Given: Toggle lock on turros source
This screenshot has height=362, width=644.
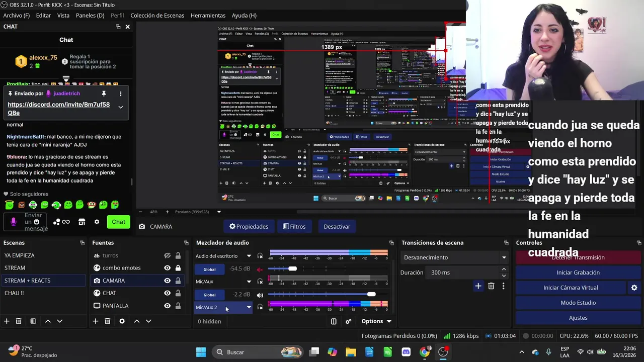Looking at the screenshot, I should point(178,255).
